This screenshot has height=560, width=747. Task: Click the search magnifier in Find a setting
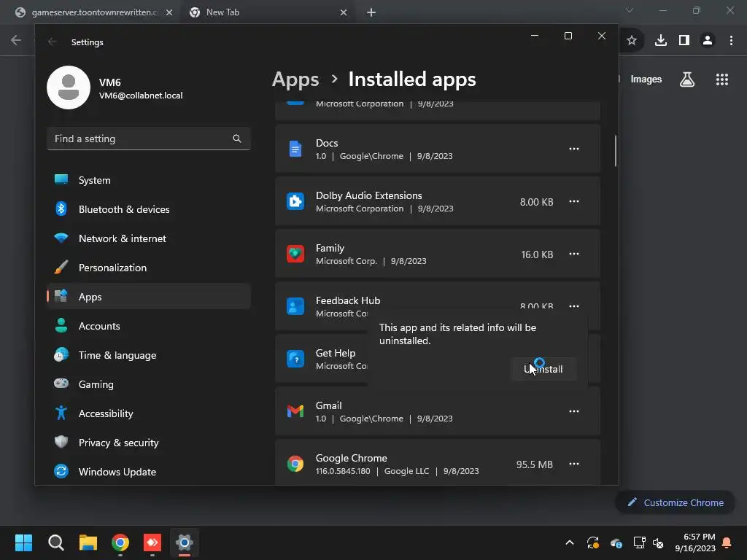click(x=237, y=139)
